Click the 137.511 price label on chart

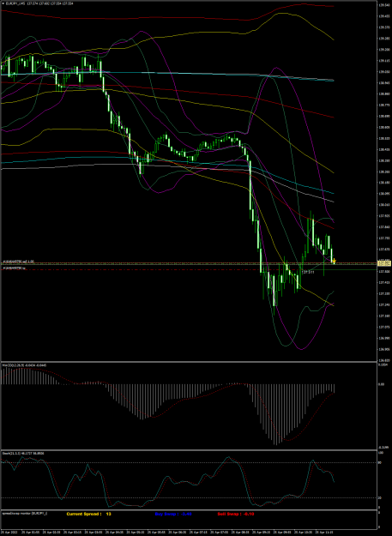pyautogui.click(x=309, y=272)
